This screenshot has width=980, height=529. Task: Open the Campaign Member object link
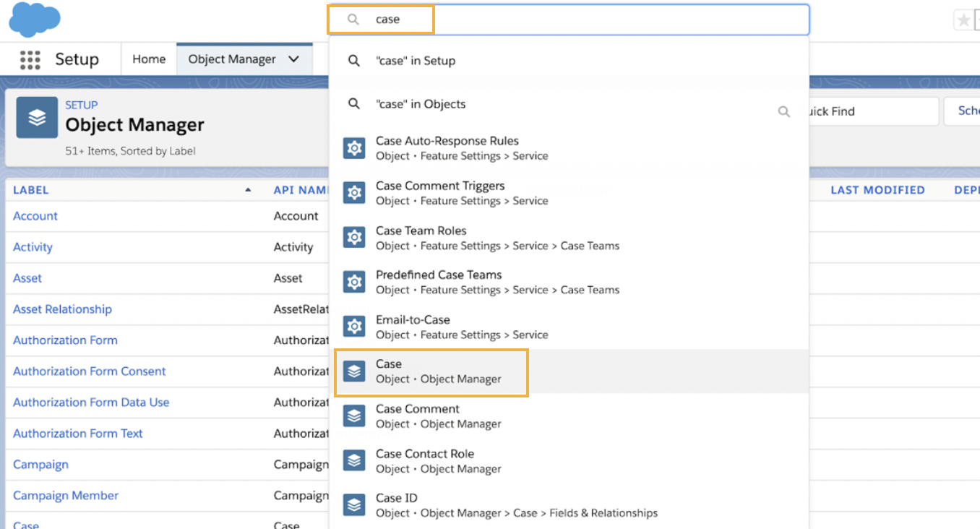pyautogui.click(x=66, y=496)
